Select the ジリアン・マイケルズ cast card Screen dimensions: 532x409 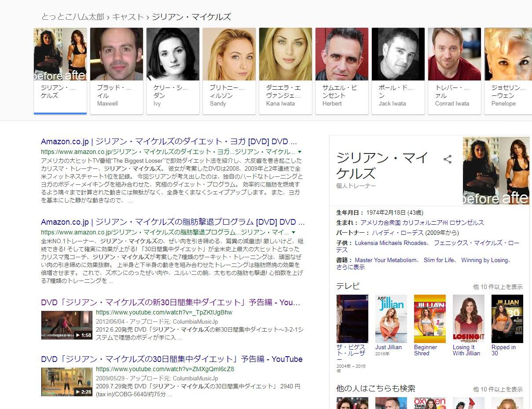[x=60, y=71]
